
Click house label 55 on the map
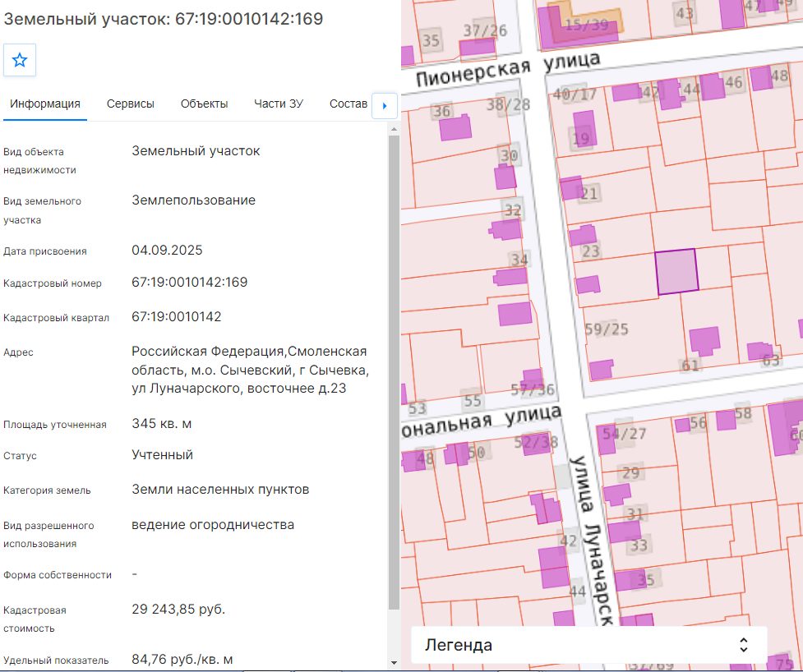pos(472,401)
